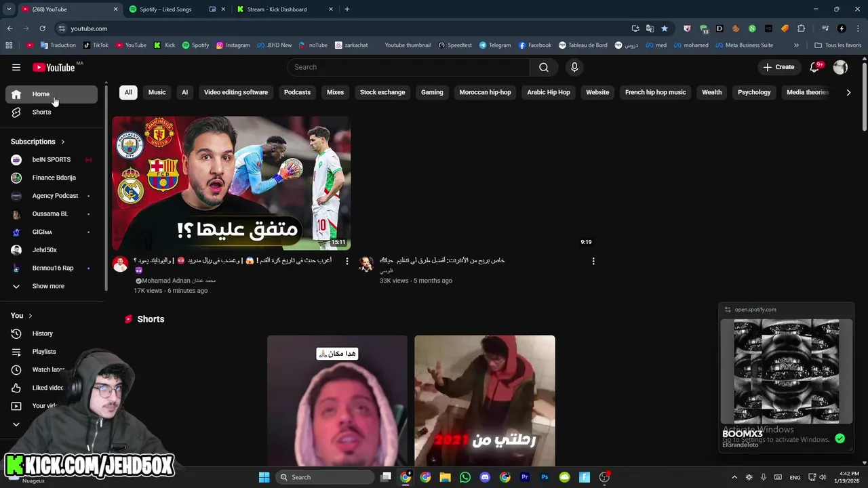Select the All filter chip
Screen dimensions: 868x488
(128, 92)
